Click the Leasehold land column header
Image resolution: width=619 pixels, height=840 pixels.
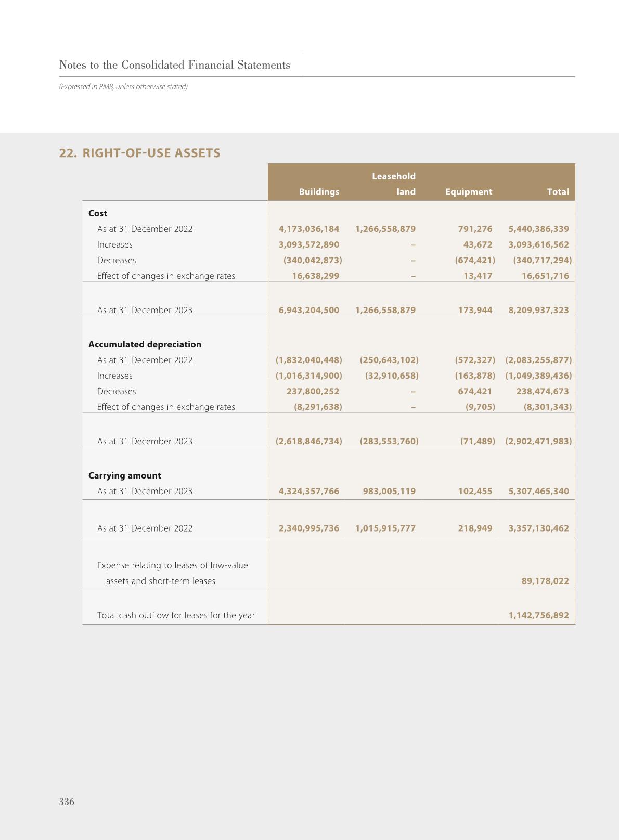coord(394,184)
